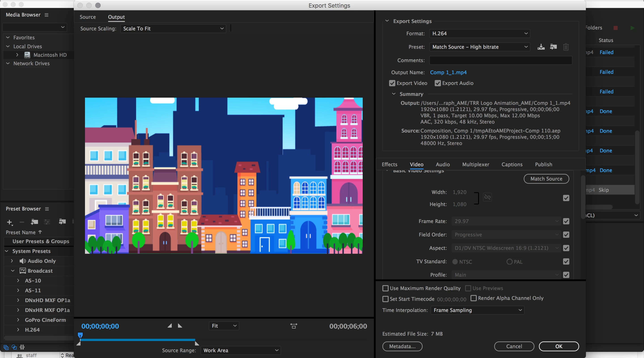
Task: Click the Match Source button
Action: [546, 179]
